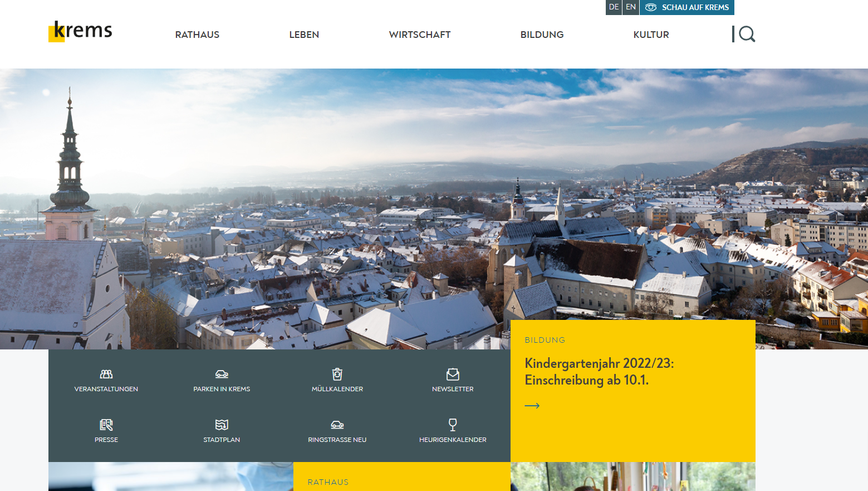Click the Ringstrasse Neu car icon

(337, 425)
